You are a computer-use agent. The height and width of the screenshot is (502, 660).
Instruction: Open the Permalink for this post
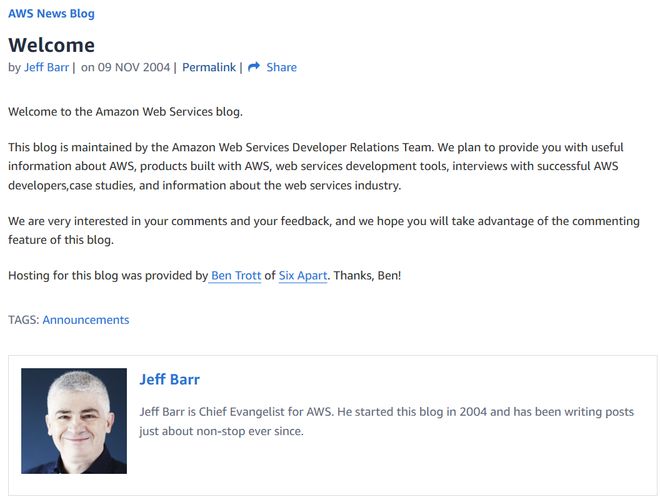click(209, 67)
